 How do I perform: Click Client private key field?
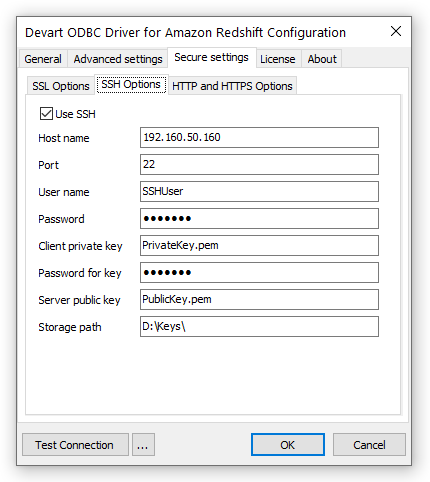click(259, 245)
